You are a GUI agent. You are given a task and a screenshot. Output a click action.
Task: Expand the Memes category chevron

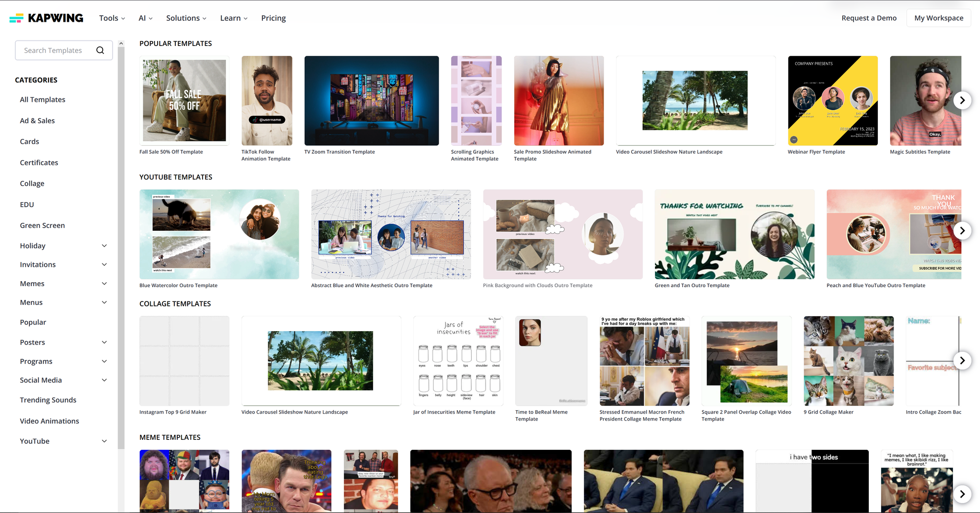click(104, 284)
